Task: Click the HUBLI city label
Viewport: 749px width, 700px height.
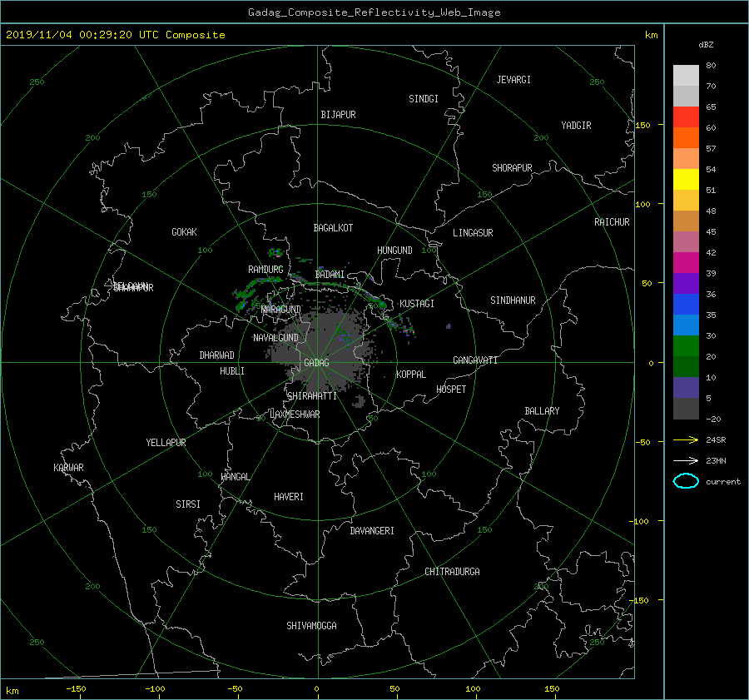Action: [232, 371]
